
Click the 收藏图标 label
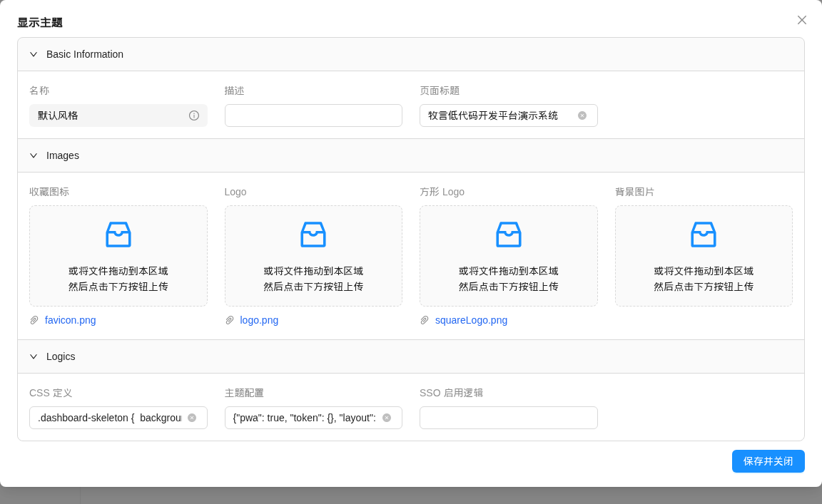click(49, 192)
